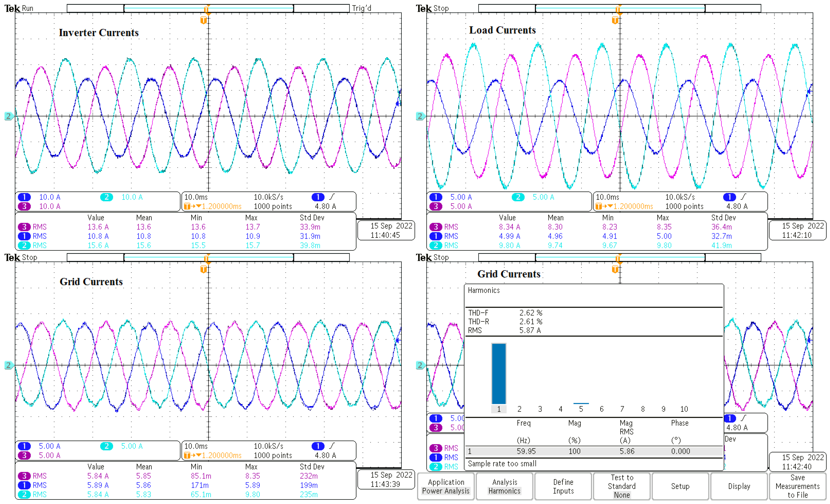Click the 13.6 A RMS value for channel 3
The image size is (830, 504).
98,227
